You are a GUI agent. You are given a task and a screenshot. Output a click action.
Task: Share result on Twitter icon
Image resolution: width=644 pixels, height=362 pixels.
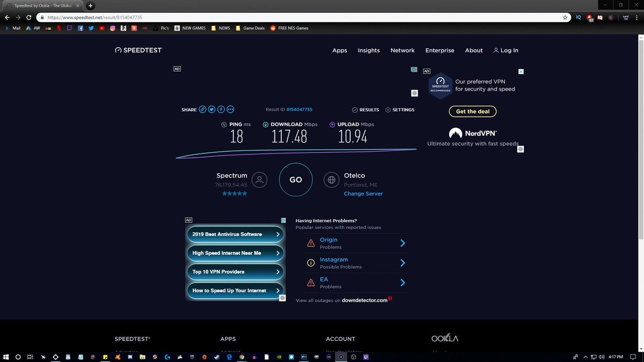coord(212,109)
